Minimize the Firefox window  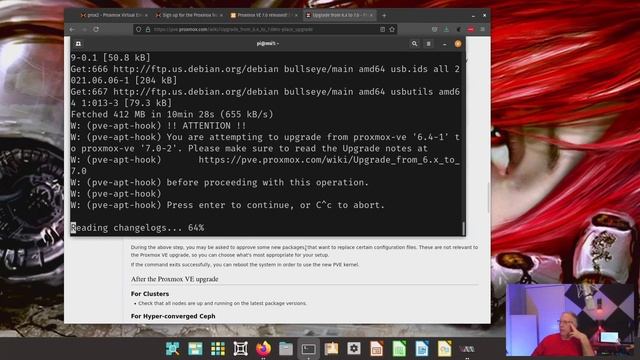(x=473, y=16)
